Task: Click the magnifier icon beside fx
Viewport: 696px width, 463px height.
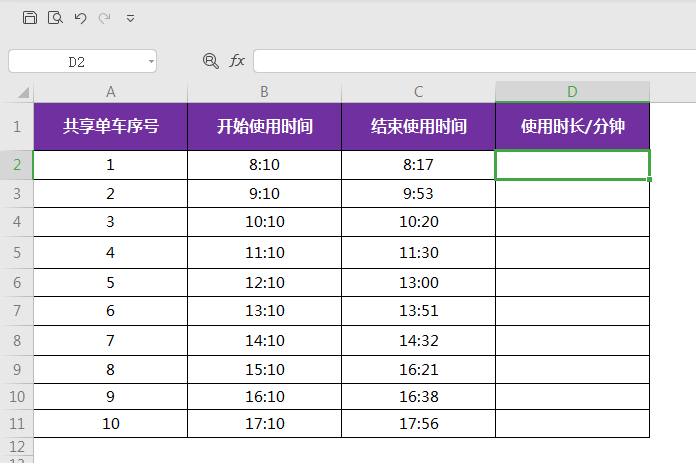Action: click(210, 61)
